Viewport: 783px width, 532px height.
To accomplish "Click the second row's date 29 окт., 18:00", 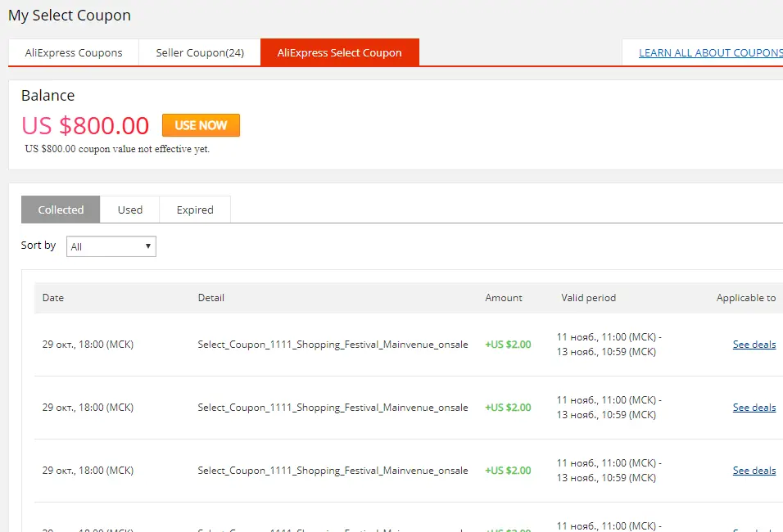I will pyautogui.click(x=88, y=408).
